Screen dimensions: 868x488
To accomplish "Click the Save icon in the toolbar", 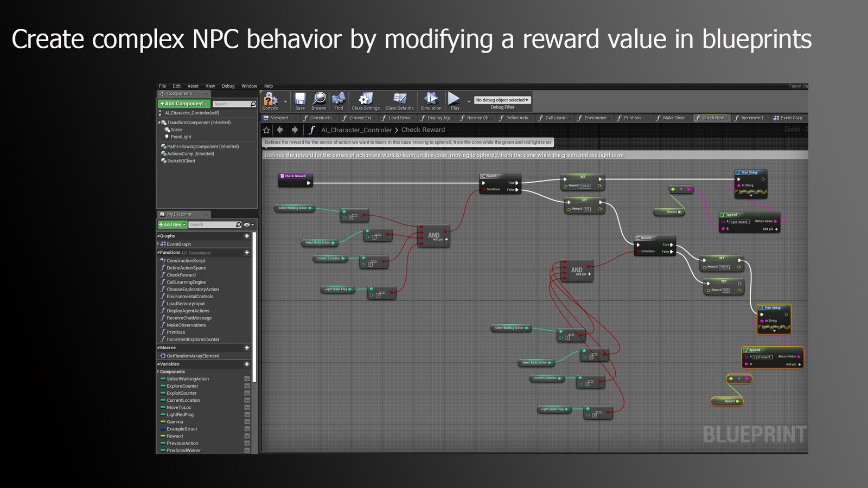I will [299, 99].
